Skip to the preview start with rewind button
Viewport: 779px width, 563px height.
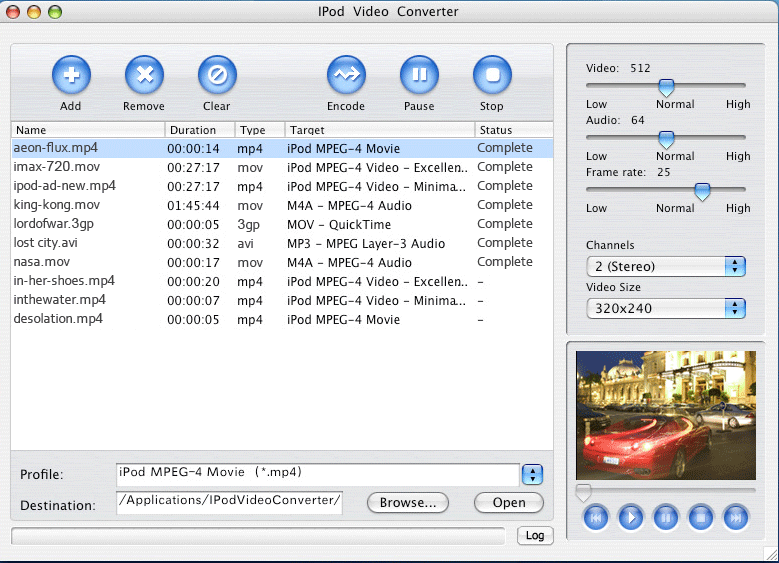596,518
